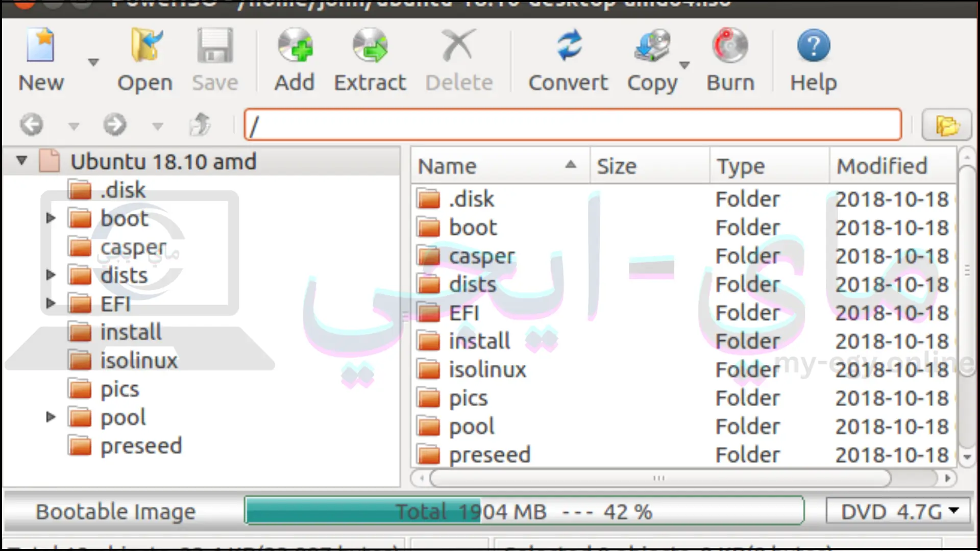The image size is (980, 551).
Task: Open the forward history dropdown arrow
Action: 158,126
